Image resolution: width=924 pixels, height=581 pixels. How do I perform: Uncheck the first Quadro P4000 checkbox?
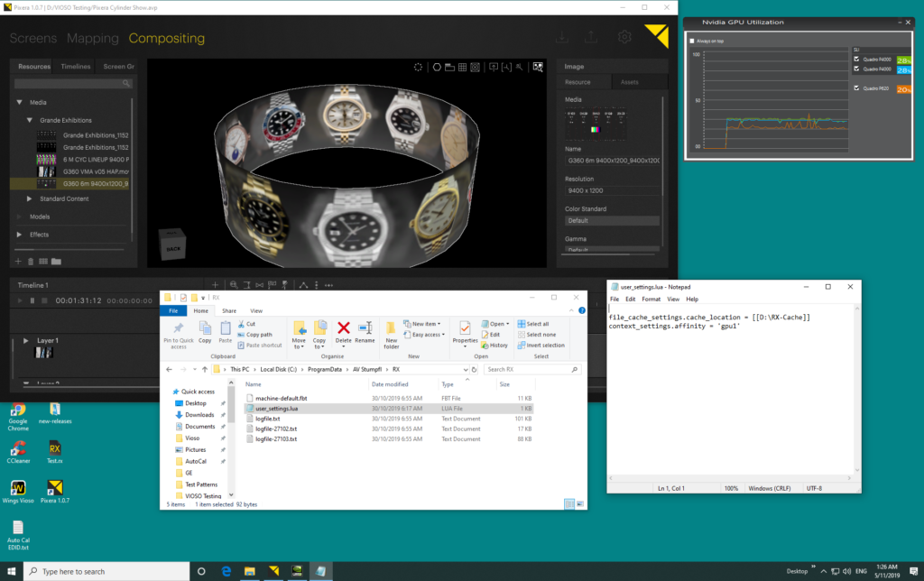(856, 60)
